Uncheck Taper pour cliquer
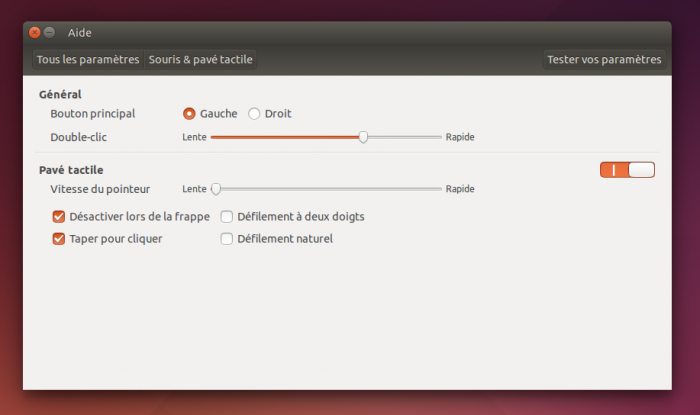 (59, 239)
